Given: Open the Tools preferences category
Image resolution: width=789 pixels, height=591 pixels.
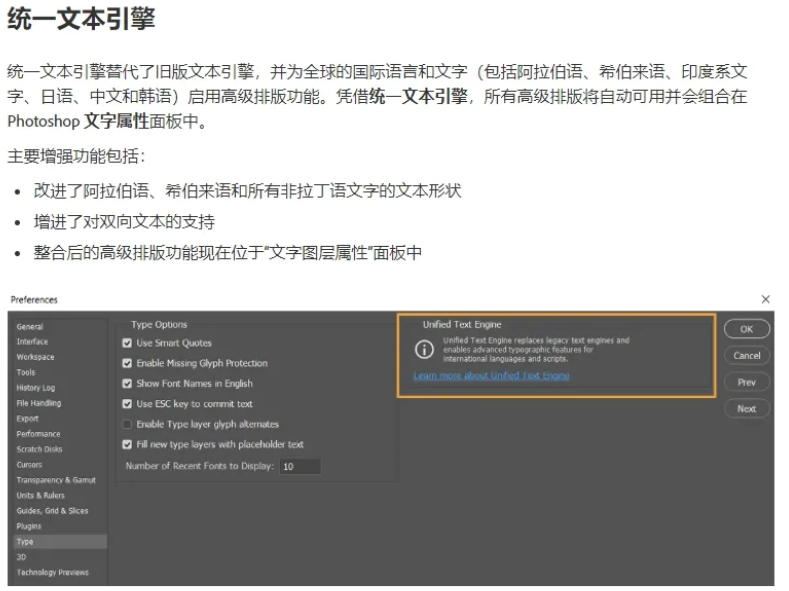Looking at the screenshot, I should tap(26, 373).
